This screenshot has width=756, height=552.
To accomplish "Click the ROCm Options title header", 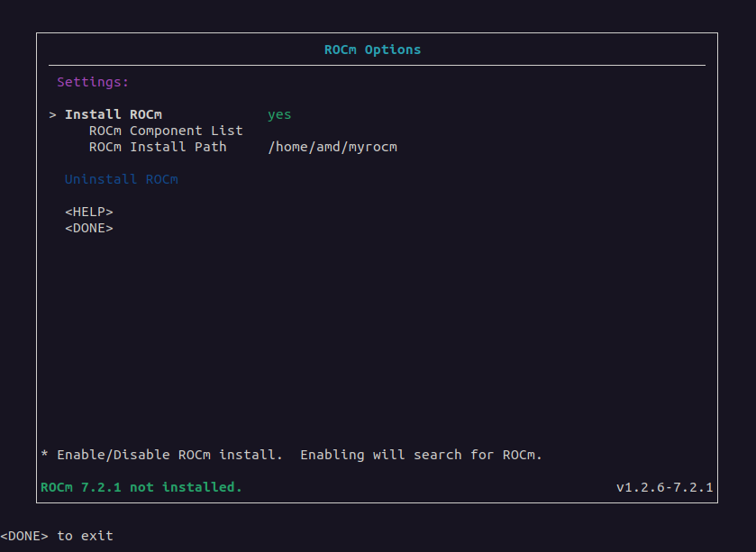I will (372, 50).
